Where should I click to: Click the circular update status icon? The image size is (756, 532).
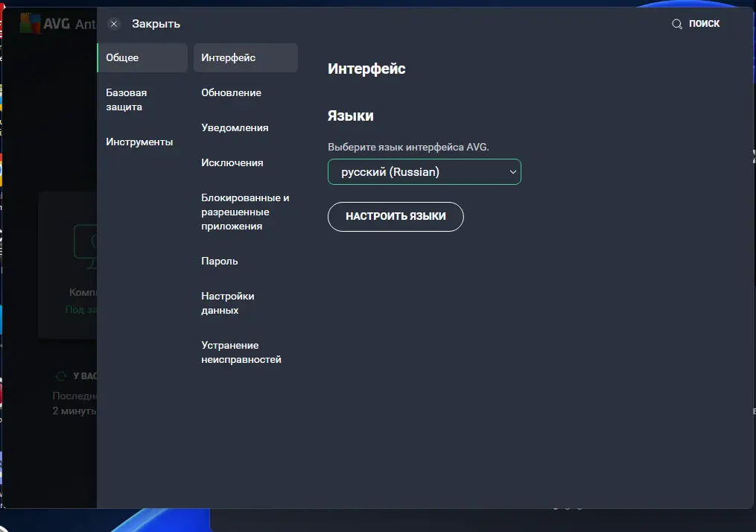[x=61, y=376]
